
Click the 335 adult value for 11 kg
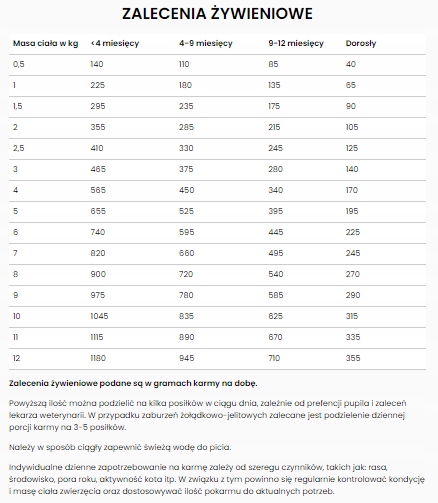353,337
